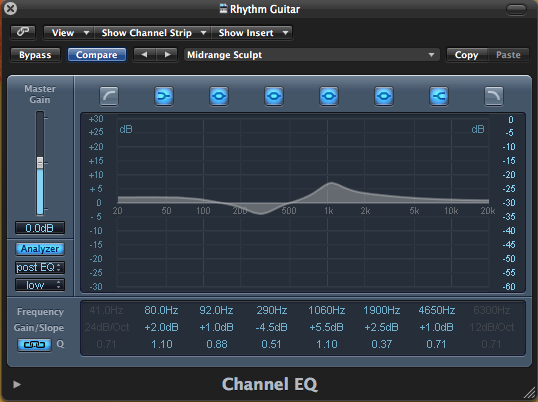538x402 pixels.
Task: Toggle the 92.0Hz parametric band button
Action: [x=219, y=96]
